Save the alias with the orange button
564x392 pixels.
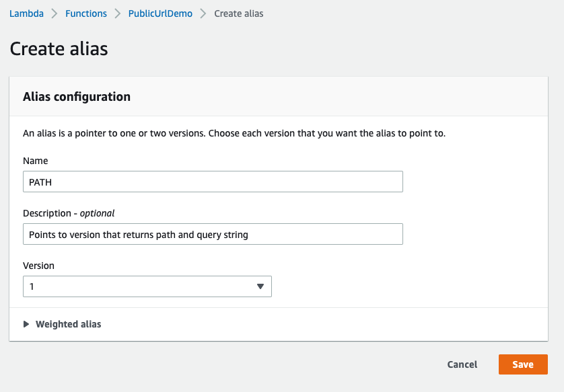[522, 364]
